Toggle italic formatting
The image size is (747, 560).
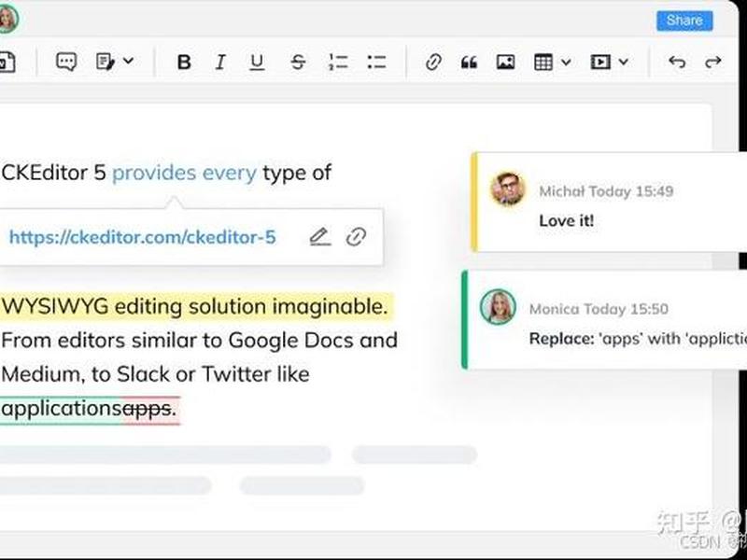pyautogui.click(x=220, y=63)
